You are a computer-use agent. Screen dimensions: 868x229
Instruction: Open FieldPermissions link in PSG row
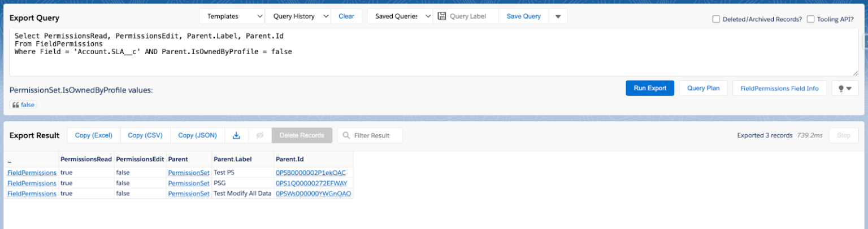click(x=32, y=183)
